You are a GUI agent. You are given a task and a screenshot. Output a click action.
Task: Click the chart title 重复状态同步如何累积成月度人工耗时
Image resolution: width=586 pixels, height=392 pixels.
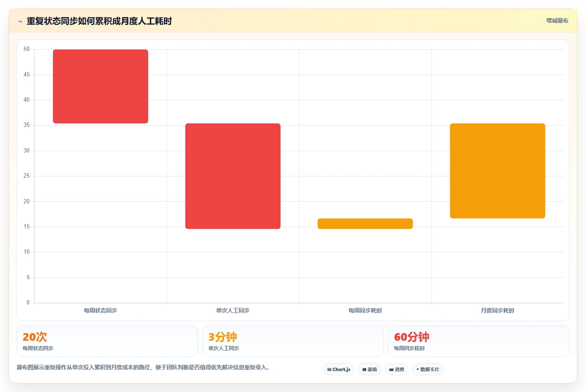[x=99, y=21]
